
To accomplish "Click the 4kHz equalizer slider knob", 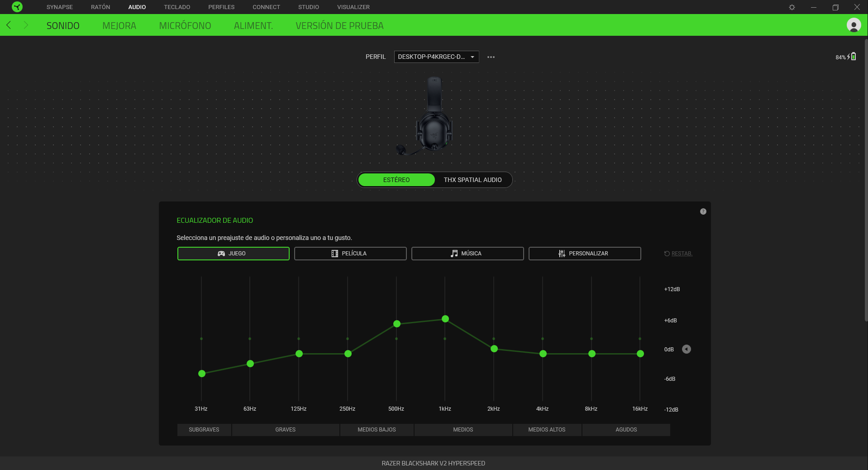I will click(x=543, y=354).
